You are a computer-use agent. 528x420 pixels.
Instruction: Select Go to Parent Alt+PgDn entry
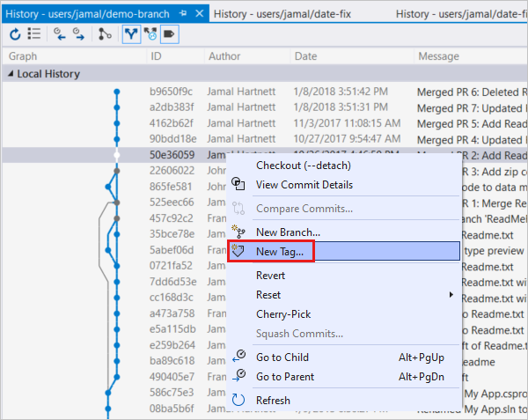pos(343,377)
